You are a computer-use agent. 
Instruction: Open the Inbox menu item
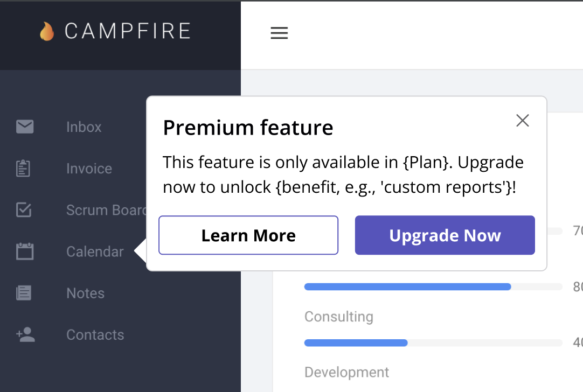coord(84,127)
